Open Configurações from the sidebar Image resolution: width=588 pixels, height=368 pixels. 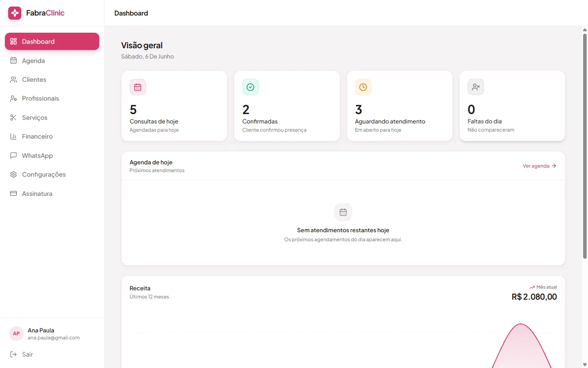(52, 175)
